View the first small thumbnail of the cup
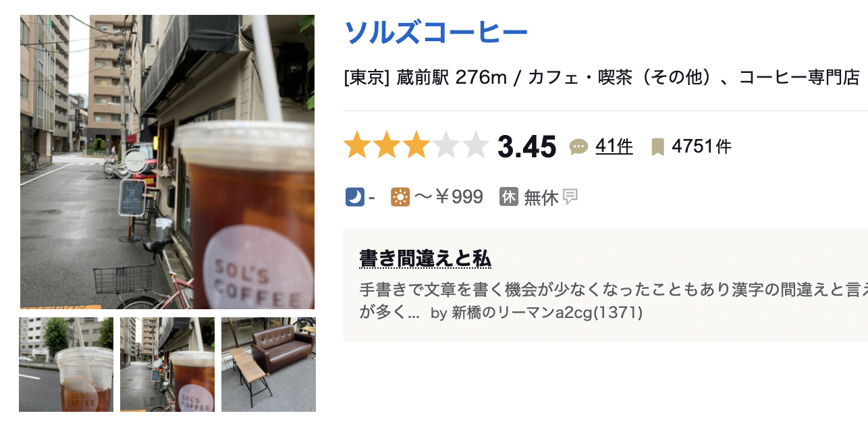 [x=66, y=365]
